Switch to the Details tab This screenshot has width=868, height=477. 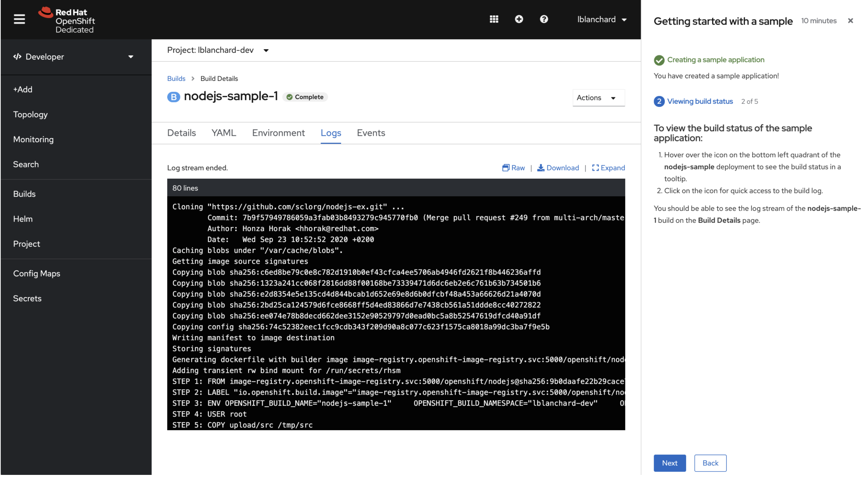click(x=181, y=133)
